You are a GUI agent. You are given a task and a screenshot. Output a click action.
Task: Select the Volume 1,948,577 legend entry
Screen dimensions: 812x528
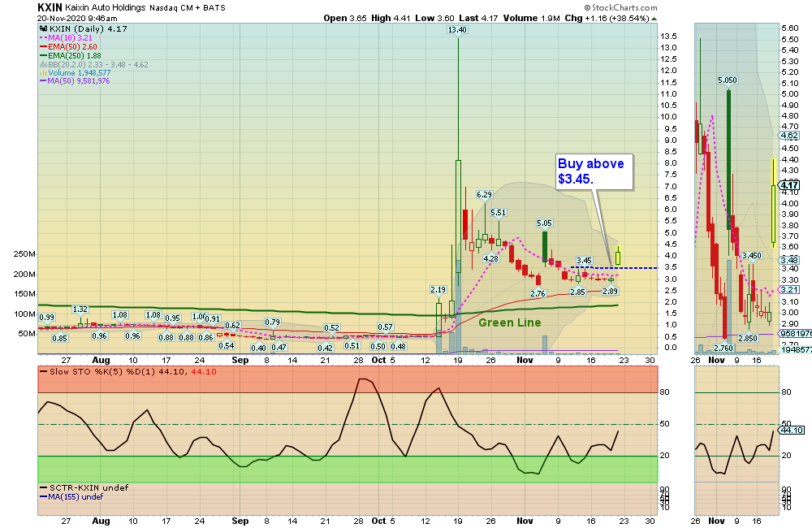pyautogui.click(x=75, y=72)
